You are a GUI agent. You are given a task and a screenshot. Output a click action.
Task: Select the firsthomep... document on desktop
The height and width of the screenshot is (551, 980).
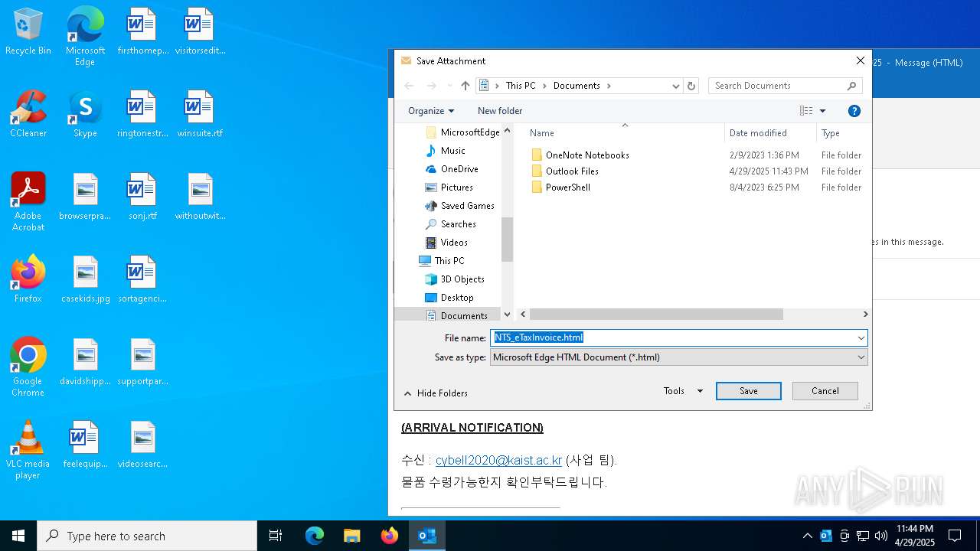click(x=142, y=32)
